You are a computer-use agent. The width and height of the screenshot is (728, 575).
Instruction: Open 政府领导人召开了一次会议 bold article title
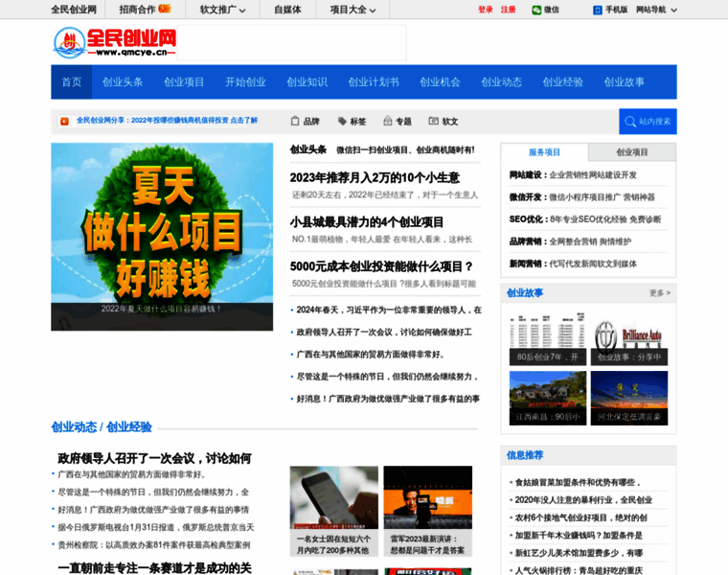click(154, 459)
